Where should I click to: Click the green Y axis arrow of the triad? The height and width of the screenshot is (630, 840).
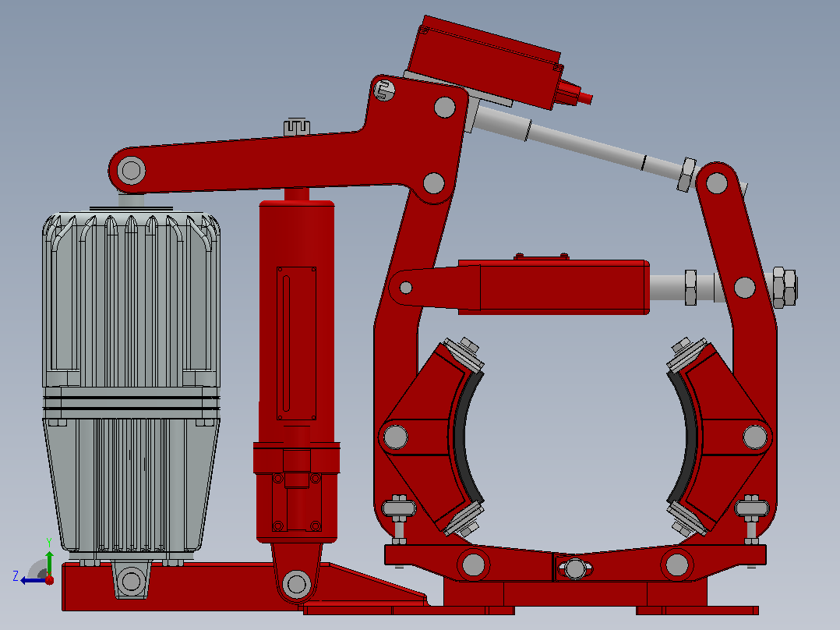pyautogui.click(x=49, y=562)
